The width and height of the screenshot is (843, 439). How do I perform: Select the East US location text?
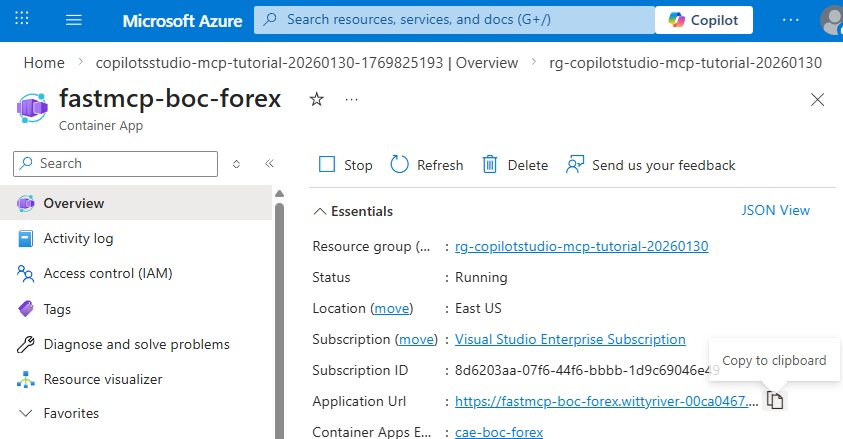(x=478, y=308)
